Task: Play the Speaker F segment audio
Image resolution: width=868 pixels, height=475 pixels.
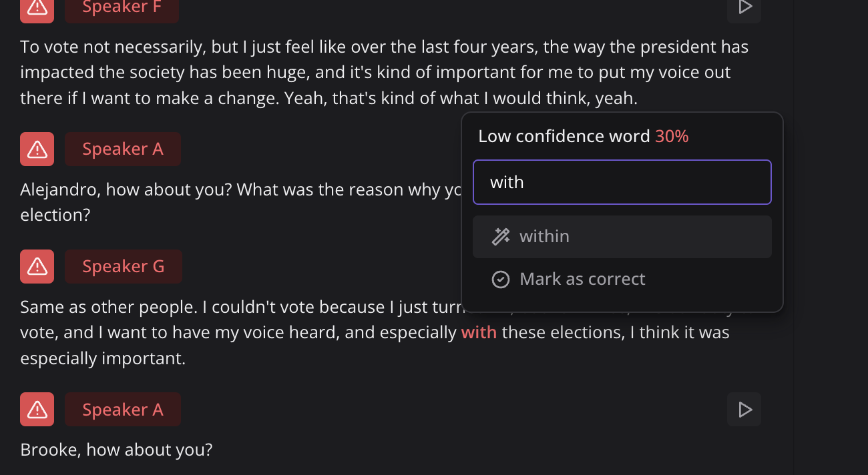Action: (x=744, y=8)
